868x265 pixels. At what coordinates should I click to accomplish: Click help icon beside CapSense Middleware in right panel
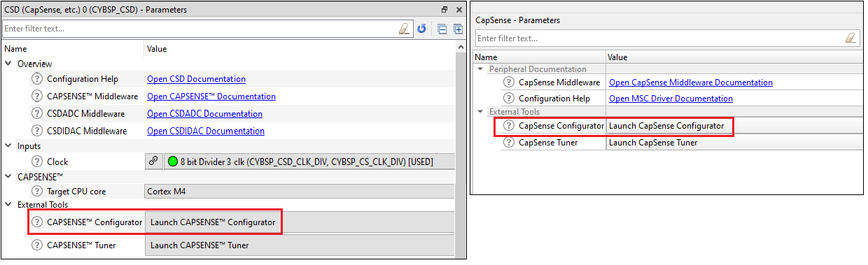click(x=509, y=83)
